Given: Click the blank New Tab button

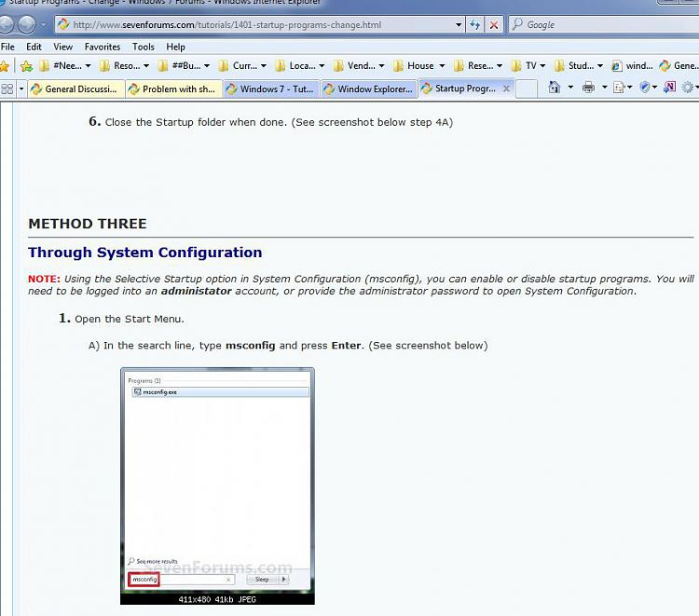Looking at the screenshot, I should (x=527, y=89).
